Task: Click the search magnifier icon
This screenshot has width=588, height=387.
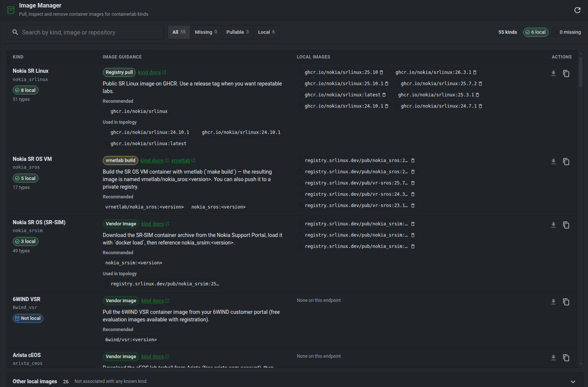Action: coord(15,32)
